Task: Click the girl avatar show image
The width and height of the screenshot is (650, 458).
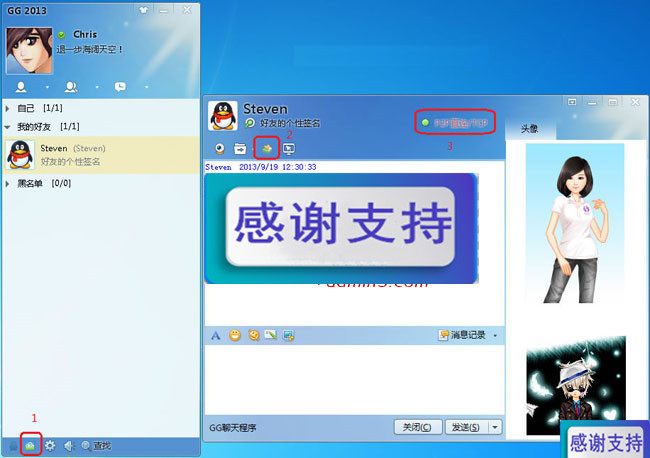Action: pos(575,223)
